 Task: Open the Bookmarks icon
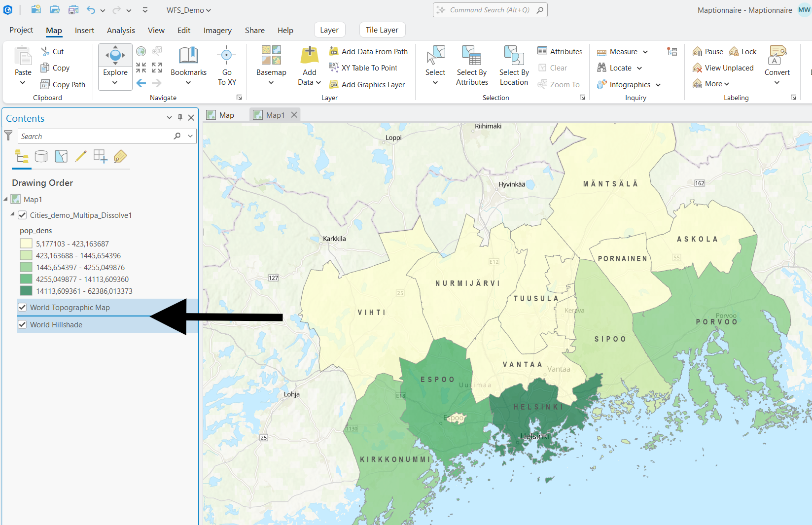[188, 56]
